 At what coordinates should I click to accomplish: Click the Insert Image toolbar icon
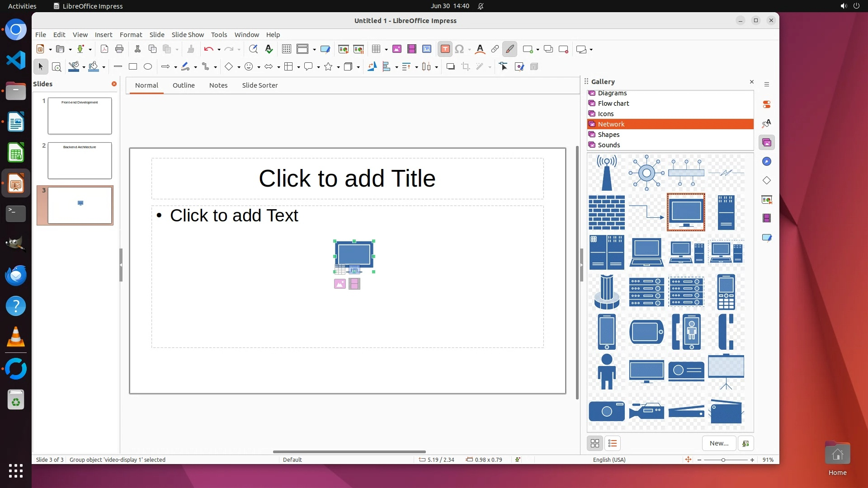tap(396, 49)
